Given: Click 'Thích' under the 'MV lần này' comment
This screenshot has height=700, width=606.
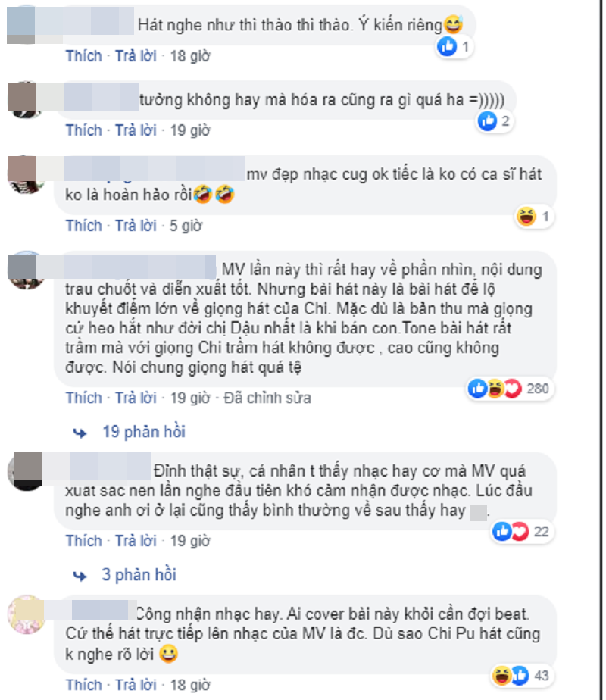Looking at the screenshot, I should (x=84, y=398).
